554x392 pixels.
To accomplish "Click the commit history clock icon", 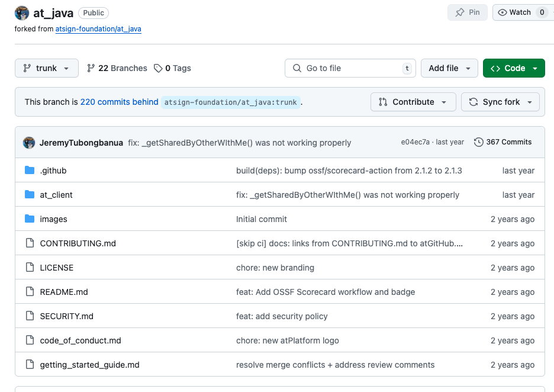I will tap(478, 142).
